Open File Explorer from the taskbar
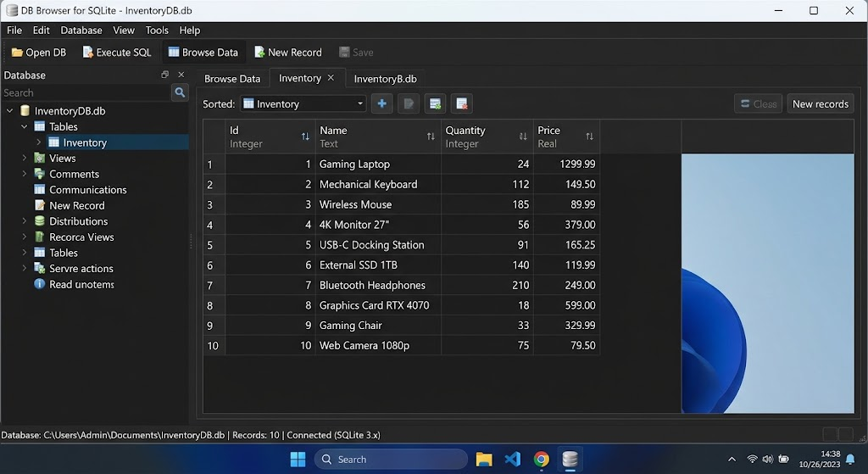The width and height of the screenshot is (868, 474). click(484, 459)
